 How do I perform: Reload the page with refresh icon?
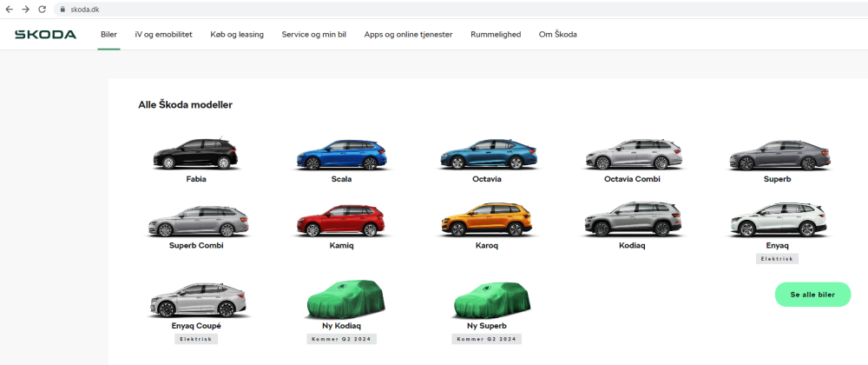[x=42, y=10]
